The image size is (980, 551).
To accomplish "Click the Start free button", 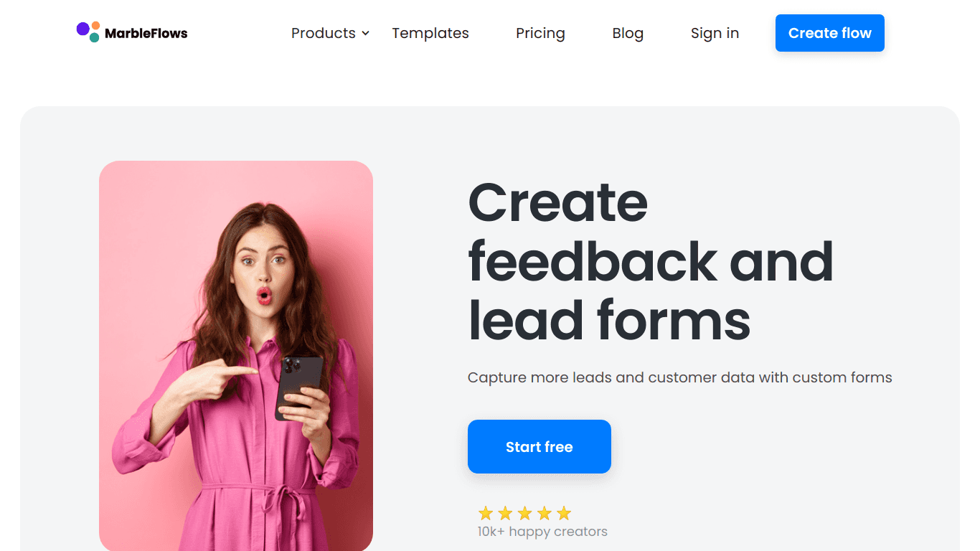I will (x=540, y=446).
